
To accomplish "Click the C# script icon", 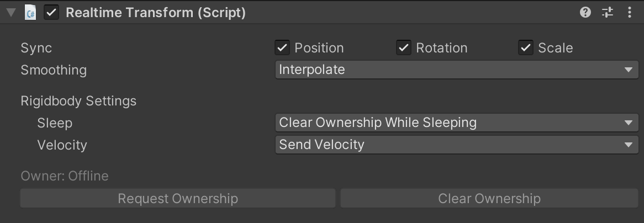I will tap(30, 13).
